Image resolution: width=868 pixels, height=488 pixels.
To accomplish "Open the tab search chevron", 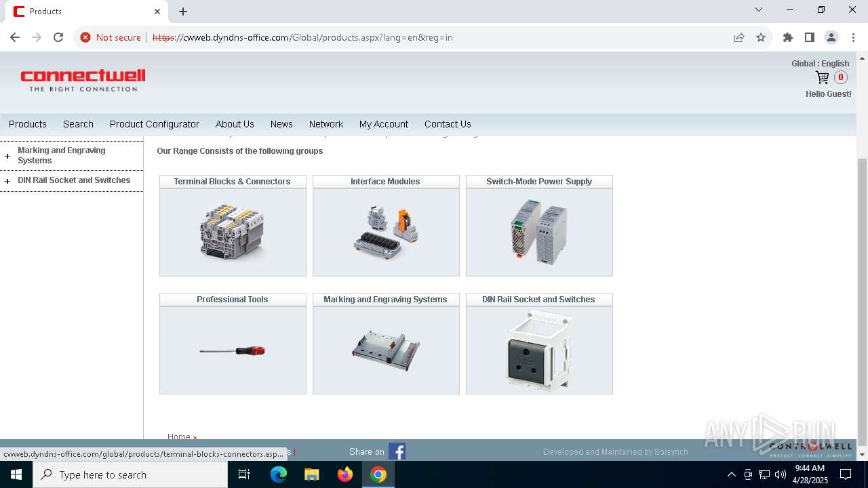I will [759, 10].
